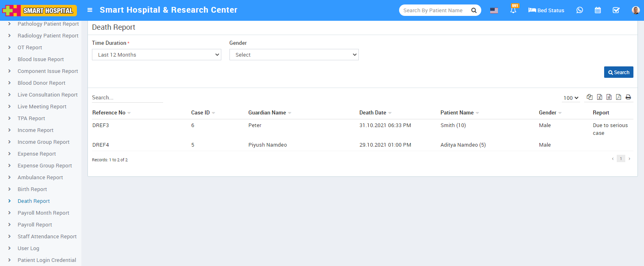Print the death report table
This screenshot has width=644, height=266.
coord(628,97)
